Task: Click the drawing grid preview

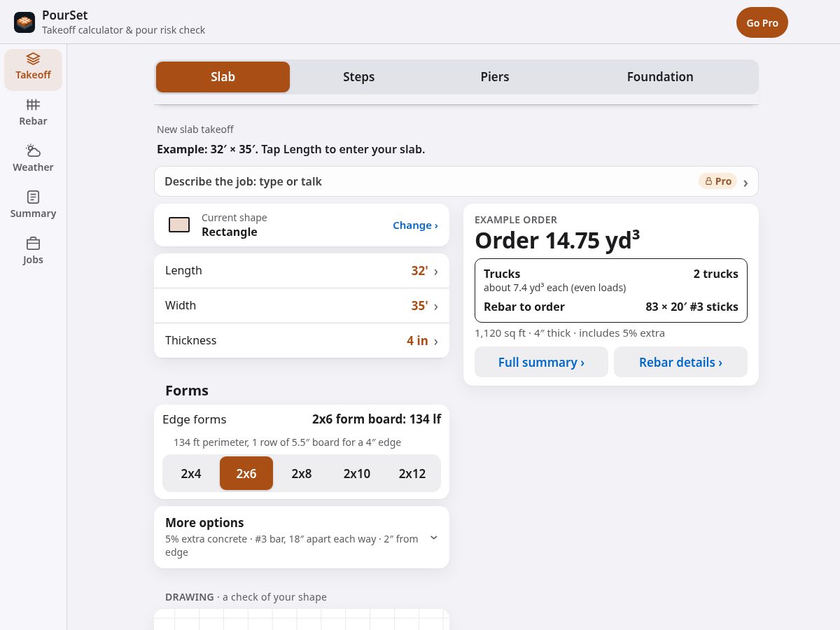Action: click(x=302, y=619)
